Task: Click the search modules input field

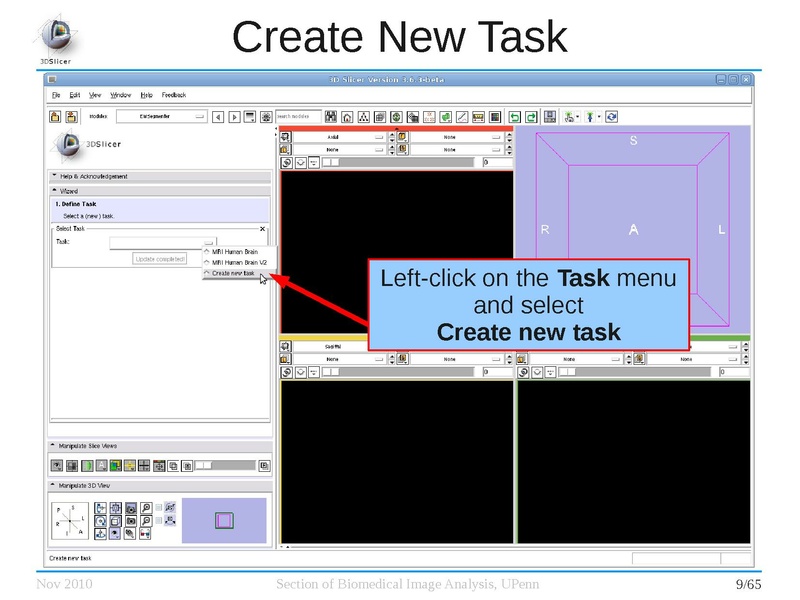Action: (x=298, y=116)
